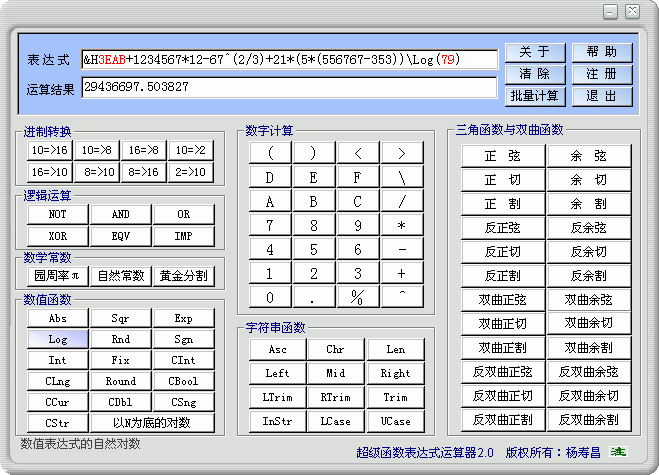Click the 双曲正弦 (hyperbolic sine) button
659x475 pixels.
(x=503, y=300)
